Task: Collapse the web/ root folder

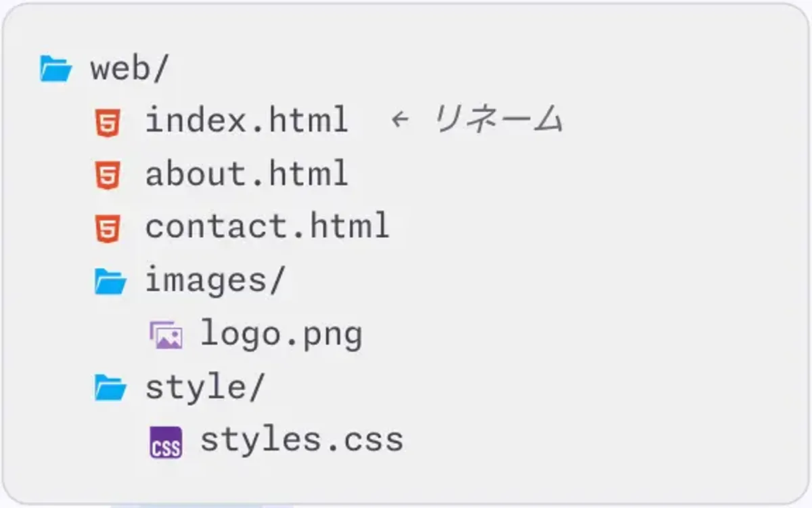Action: (128, 68)
